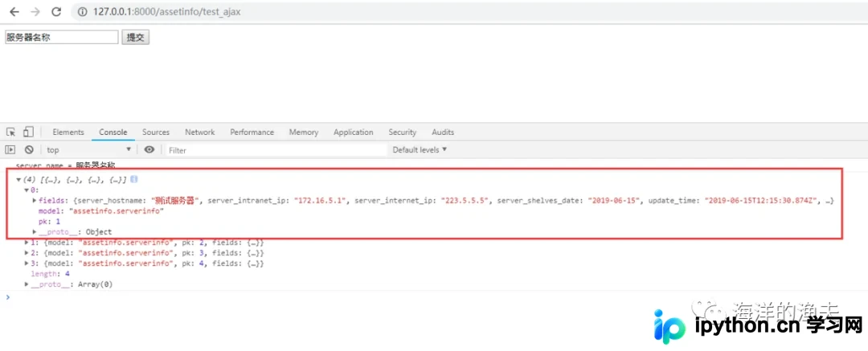The image size is (868, 351).
Task: Collapse the array item 0
Action: tap(27, 190)
